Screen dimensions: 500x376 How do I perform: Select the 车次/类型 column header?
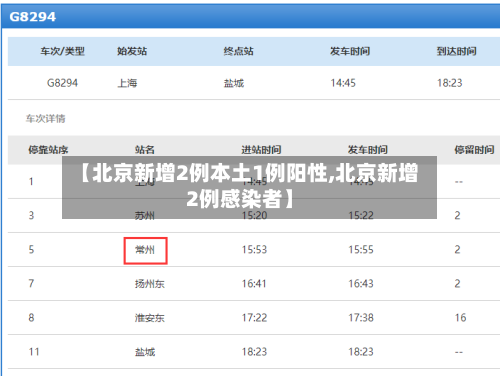point(62,51)
